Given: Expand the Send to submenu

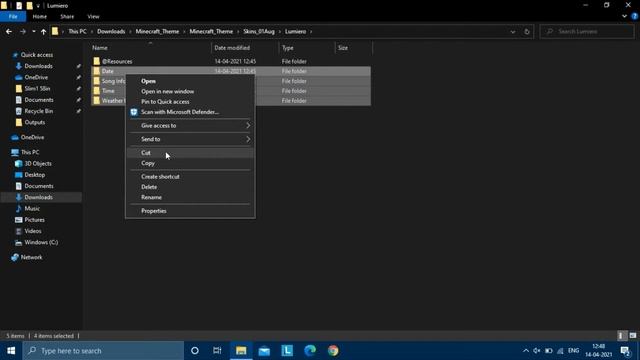Looking at the screenshot, I should pyautogui.click(x=190, y=139).
